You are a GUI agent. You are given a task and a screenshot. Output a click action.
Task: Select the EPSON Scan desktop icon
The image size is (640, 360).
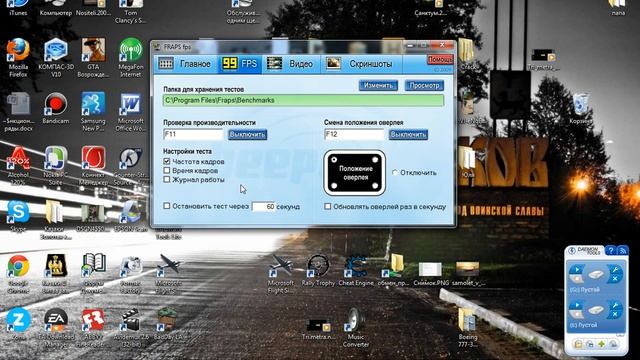(131, 216)
